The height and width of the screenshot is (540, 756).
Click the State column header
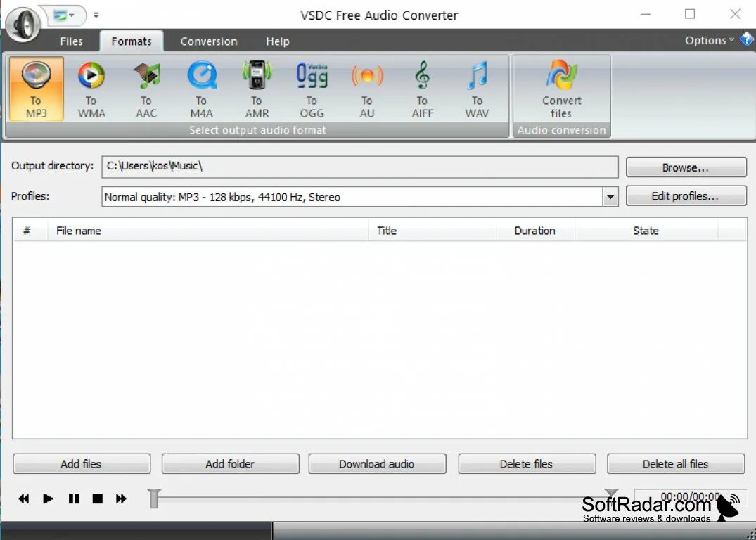coord(646,231)
